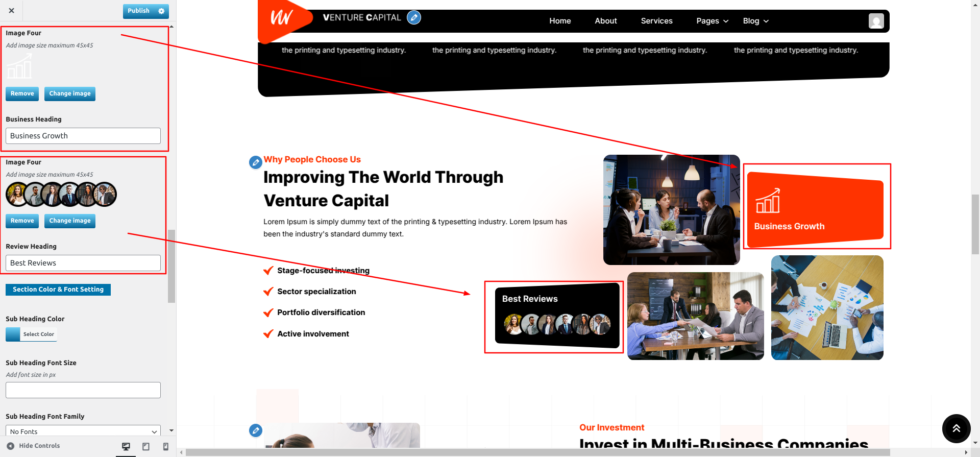Click the Business Heading text field
The image size is (980, 457).
(x=83, y=136)
